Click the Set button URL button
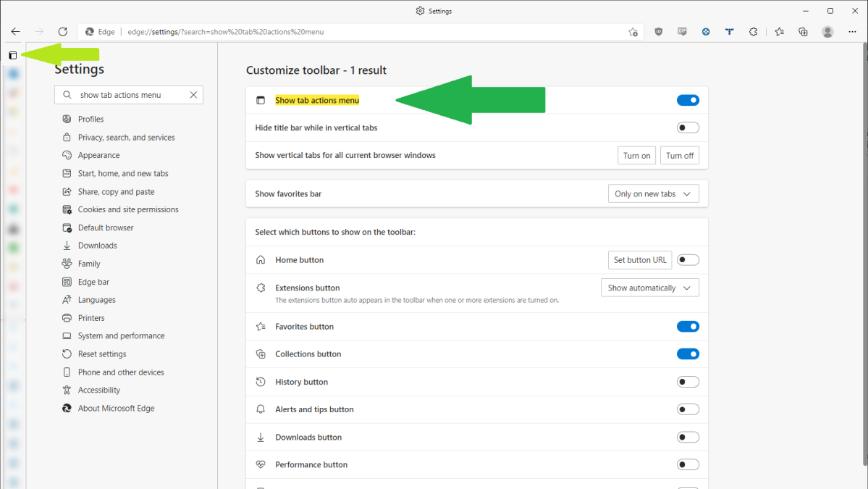This screenshot has width=868, height=489. pos(639,259)
